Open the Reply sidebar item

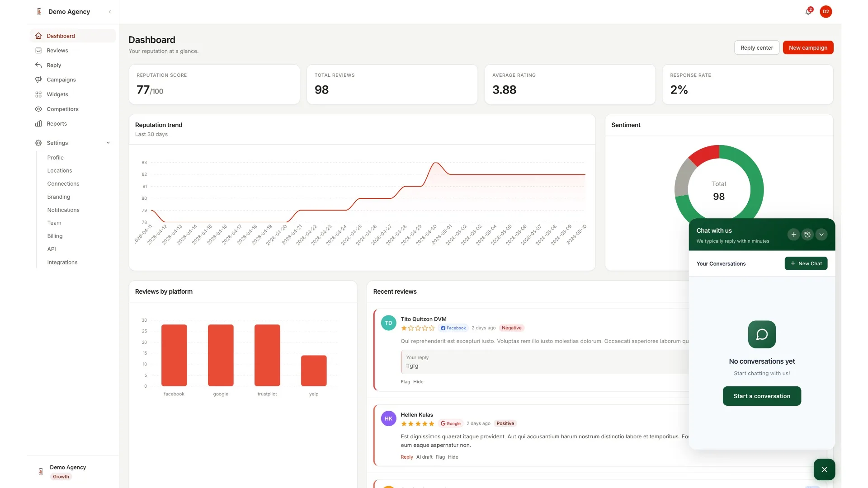click(73, 65)
